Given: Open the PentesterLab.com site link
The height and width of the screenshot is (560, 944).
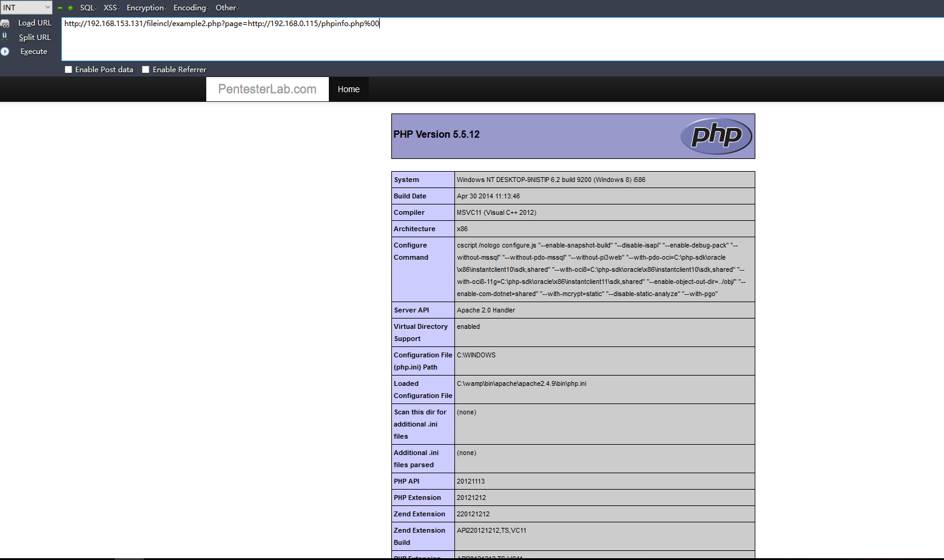Looking at the screenshot, I should coord(268,89).
